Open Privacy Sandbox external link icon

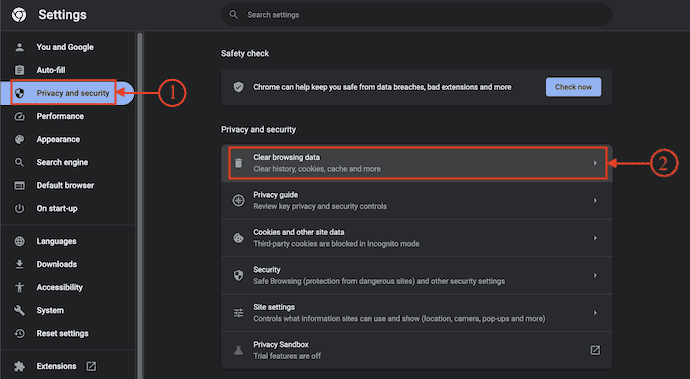(x=595, y=350)
